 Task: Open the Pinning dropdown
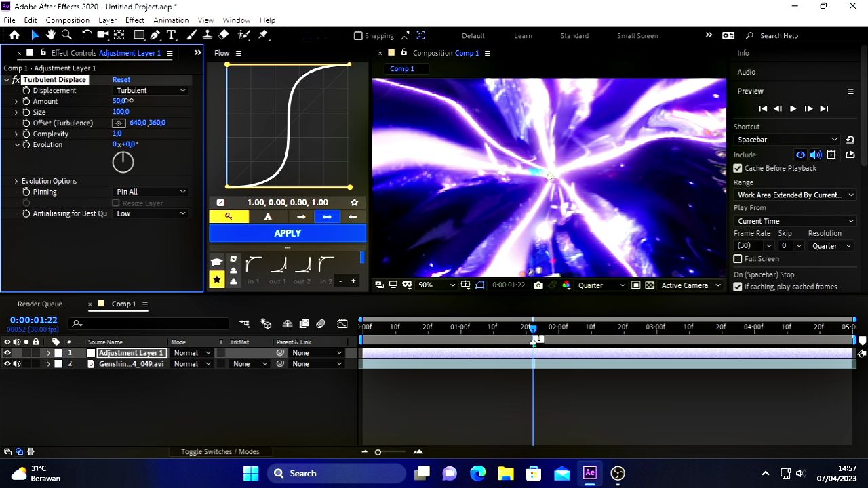pos(151,192)
